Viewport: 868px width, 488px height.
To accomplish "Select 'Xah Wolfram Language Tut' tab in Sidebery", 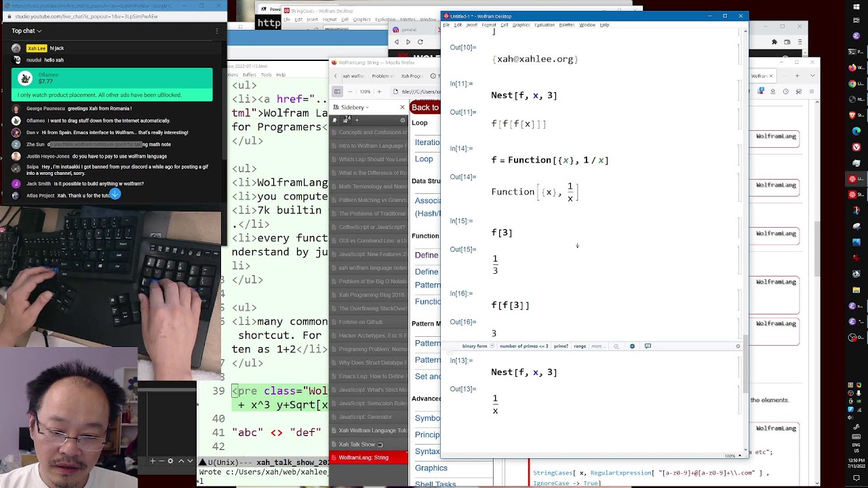I will tap(370, 430).
